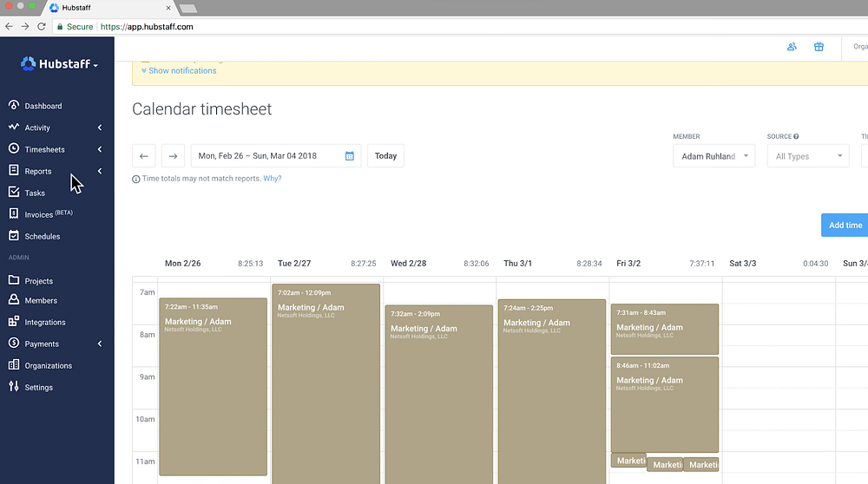
Task: Click the Invoices icon in sidebar
Action: (14, 213)
